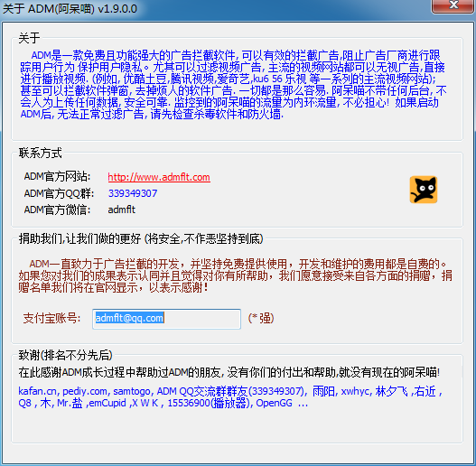This screenshot has width=476, height=466.
Task: Close the About ADM dialog window
Action: click(x=453, y=6)
